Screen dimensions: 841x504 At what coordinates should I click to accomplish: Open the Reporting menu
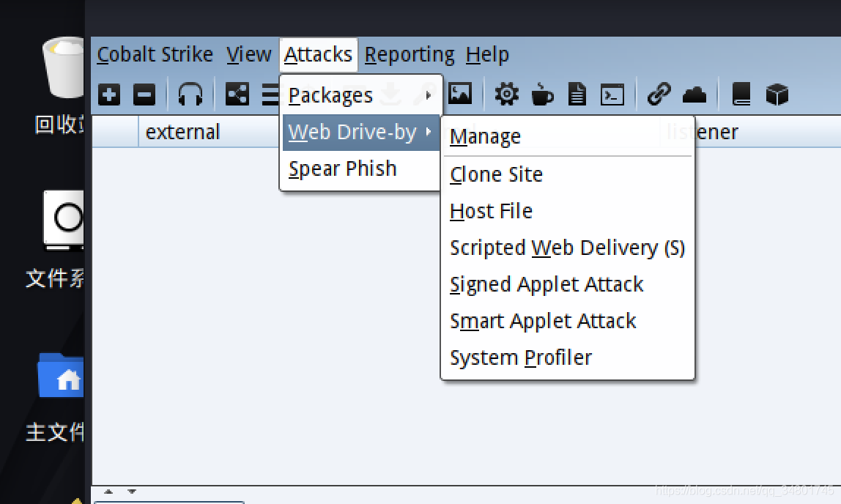(x=410, y=55)
